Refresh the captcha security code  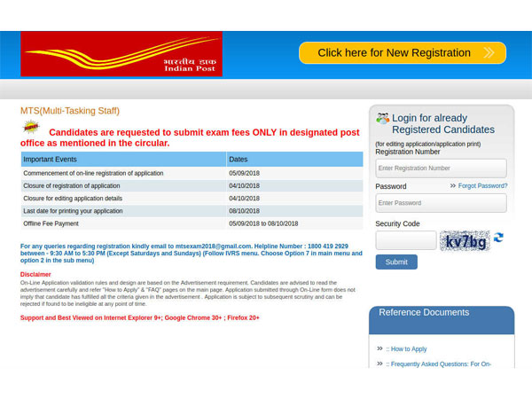(x=498, y=238)
